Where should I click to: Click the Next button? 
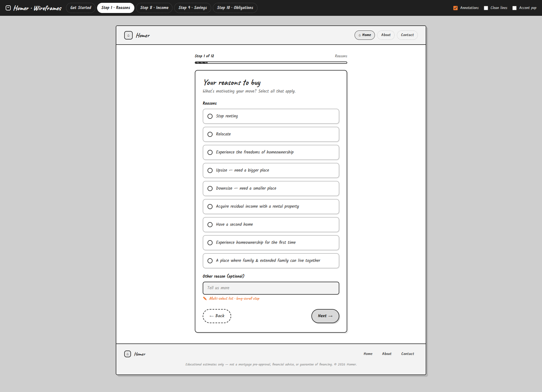[325, 316]
